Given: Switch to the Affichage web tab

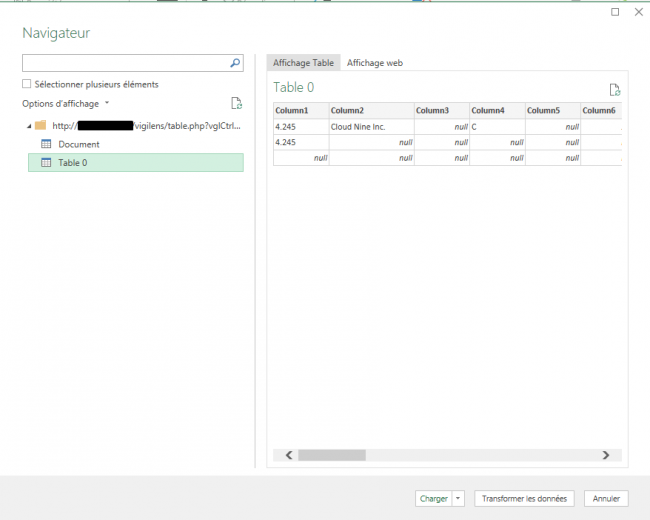Looking at the screenshot, I should pyautogui.click(x=374, y=63).
